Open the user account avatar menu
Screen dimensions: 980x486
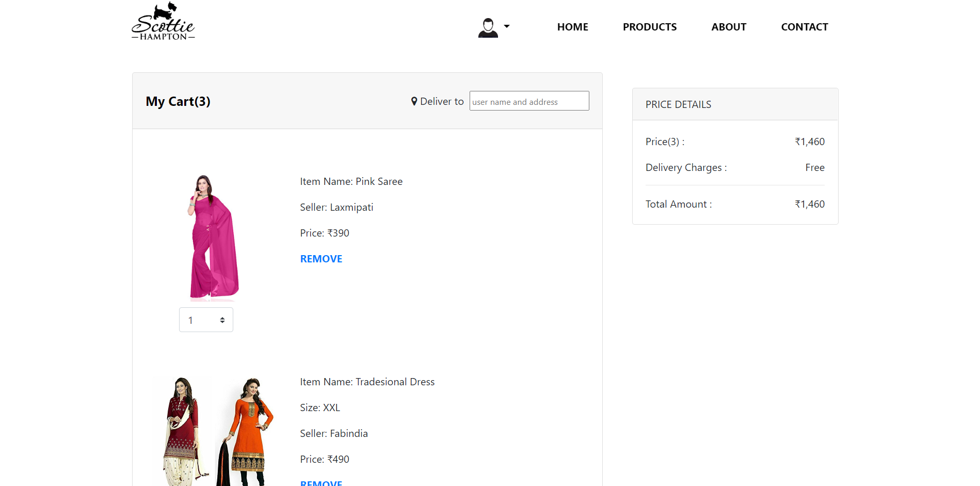coord(488,27)
